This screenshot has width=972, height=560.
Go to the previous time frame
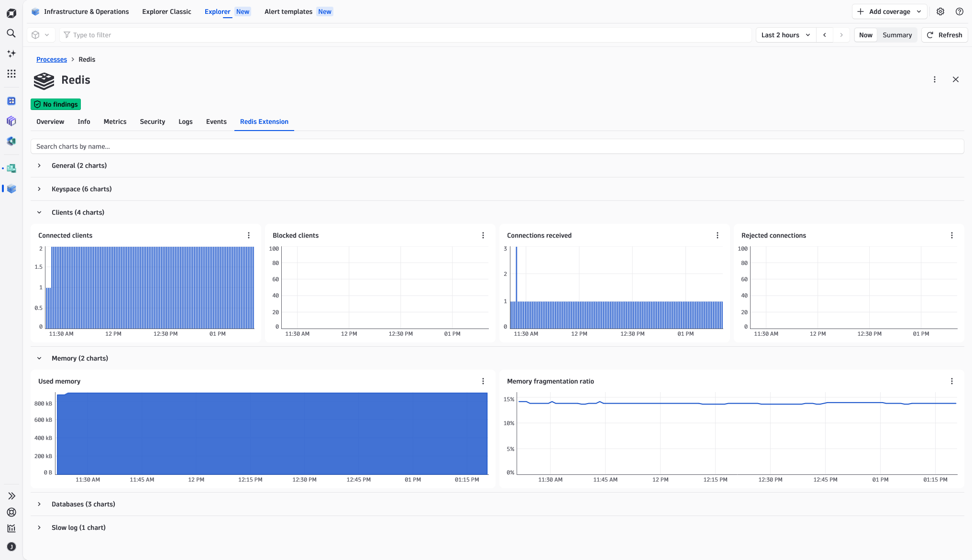(x=825, y=35)
